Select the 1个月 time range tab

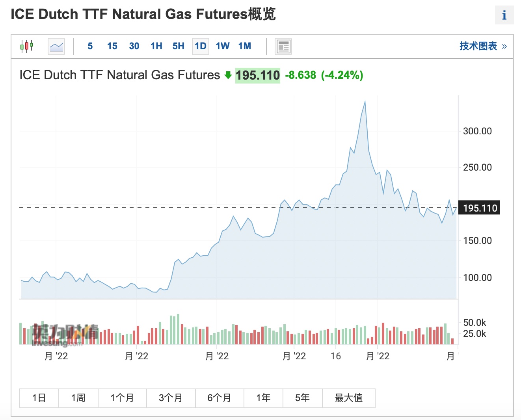click(x=122, y=398)
